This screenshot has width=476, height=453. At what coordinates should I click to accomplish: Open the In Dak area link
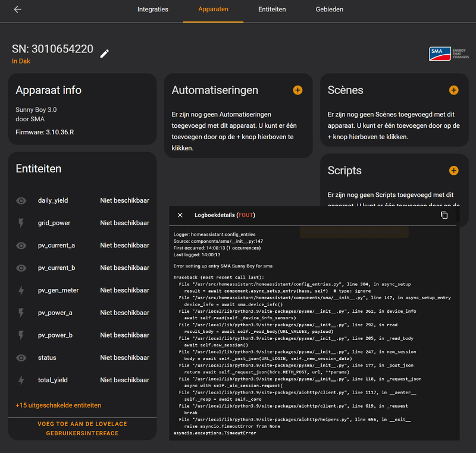21,61
